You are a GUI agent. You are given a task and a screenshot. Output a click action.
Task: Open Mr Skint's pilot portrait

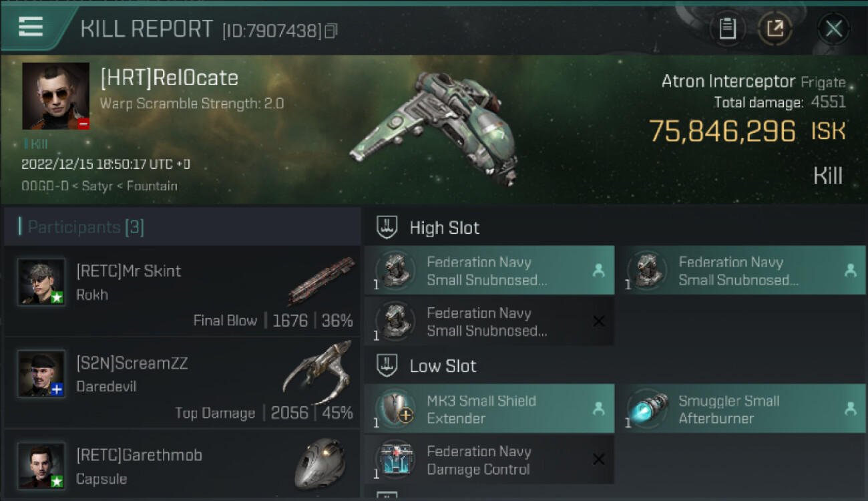point(41,282)
